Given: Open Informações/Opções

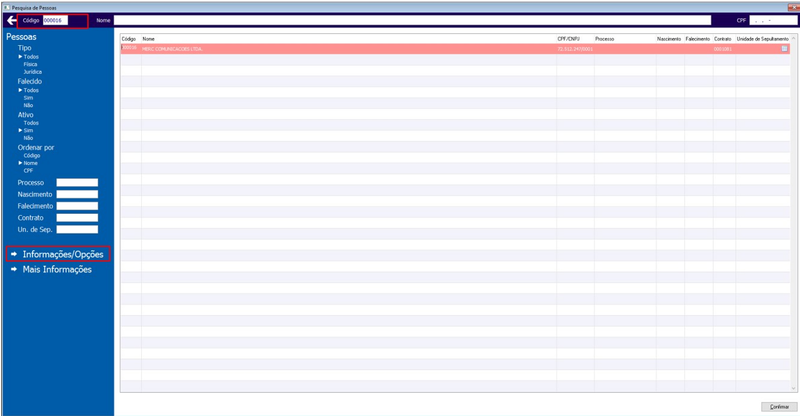Looking at the screenshot, I should [63, 254].
